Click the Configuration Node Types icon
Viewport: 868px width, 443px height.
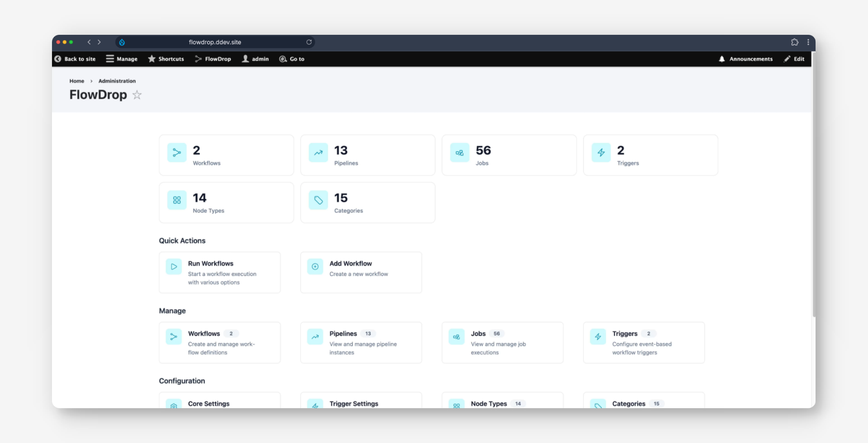coord(457,405)
